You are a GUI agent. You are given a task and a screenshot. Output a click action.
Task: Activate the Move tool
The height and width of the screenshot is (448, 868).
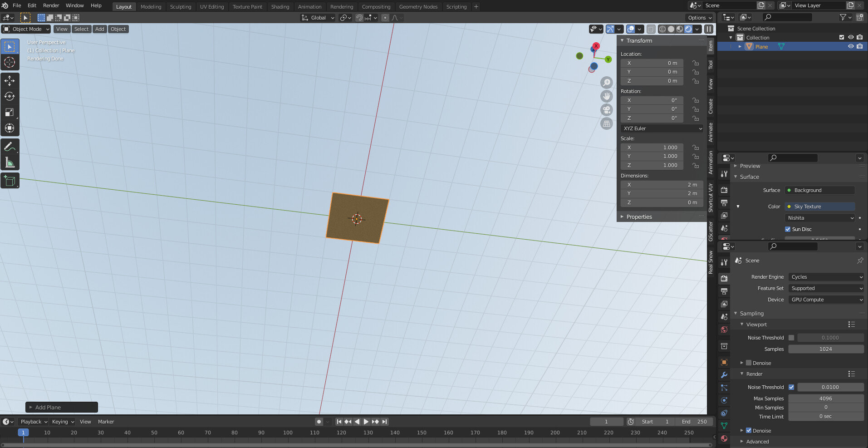click(10, 81)
